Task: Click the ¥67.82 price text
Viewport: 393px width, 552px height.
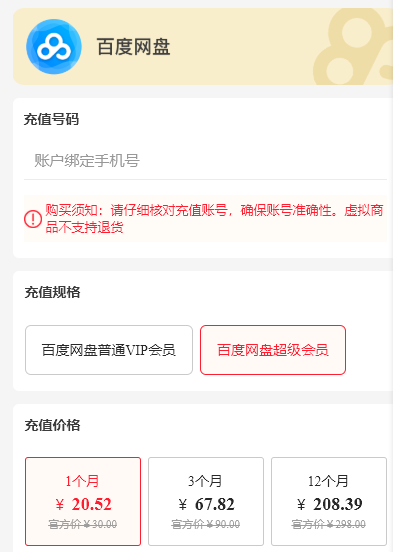Action: pyautogui.click(x=206, y=504)
